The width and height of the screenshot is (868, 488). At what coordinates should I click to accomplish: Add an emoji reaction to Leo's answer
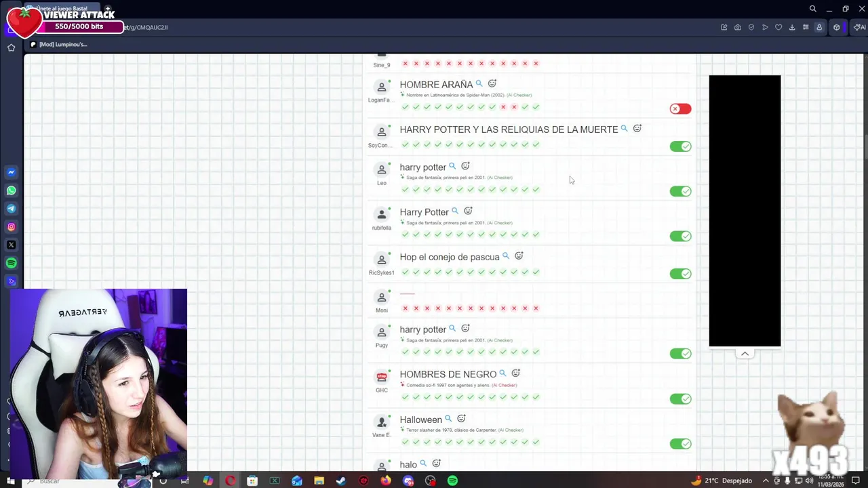[465, 166]
